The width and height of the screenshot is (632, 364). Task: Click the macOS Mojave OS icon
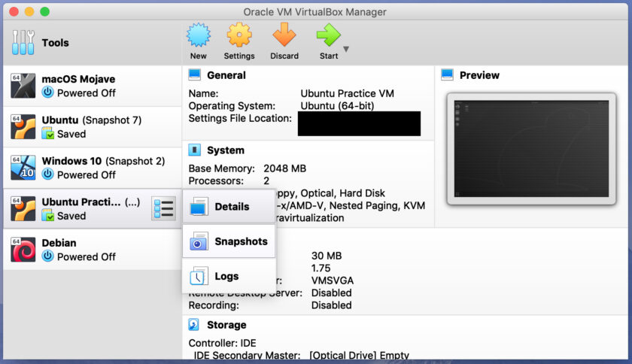[23, 86]
